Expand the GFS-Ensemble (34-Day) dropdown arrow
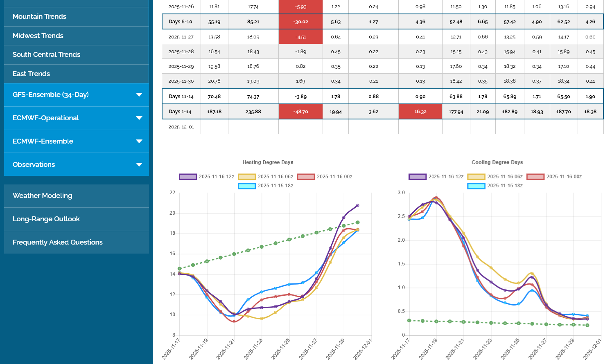 (139, 95)
